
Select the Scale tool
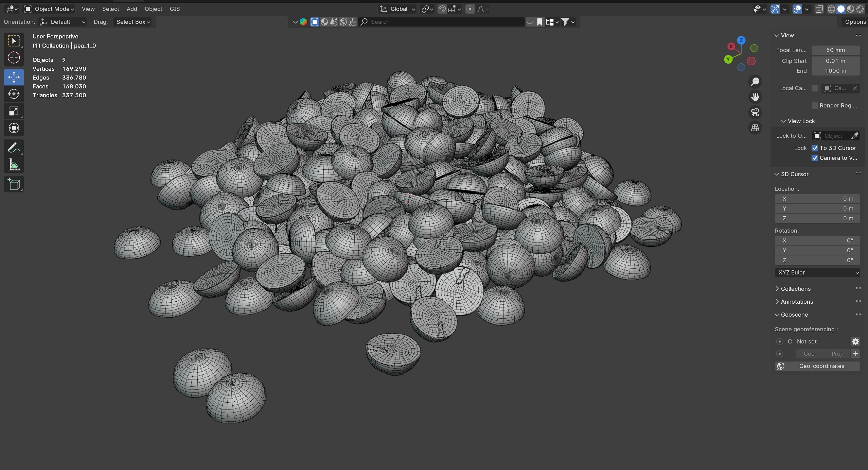click(14, 111)
